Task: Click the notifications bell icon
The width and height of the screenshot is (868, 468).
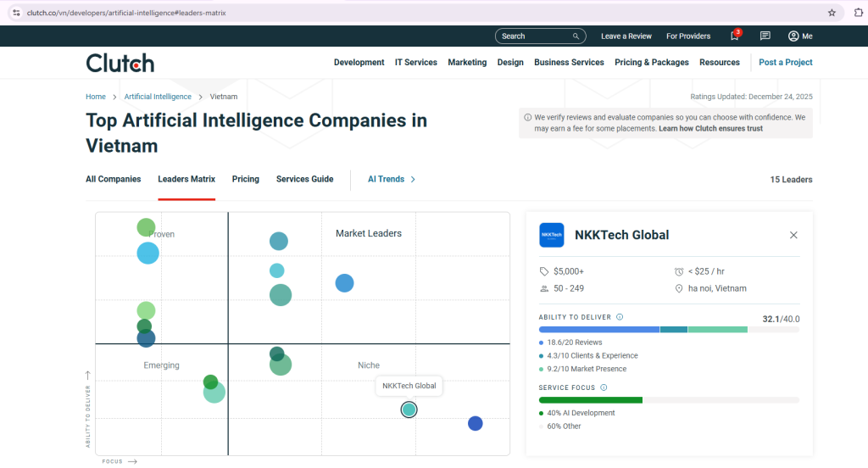Action: click(734, 36)
